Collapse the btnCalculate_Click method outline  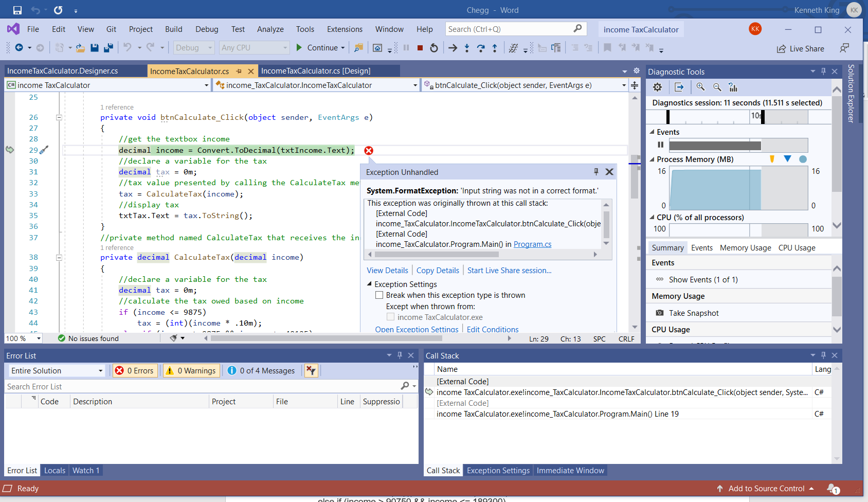[x=59, y=117]
